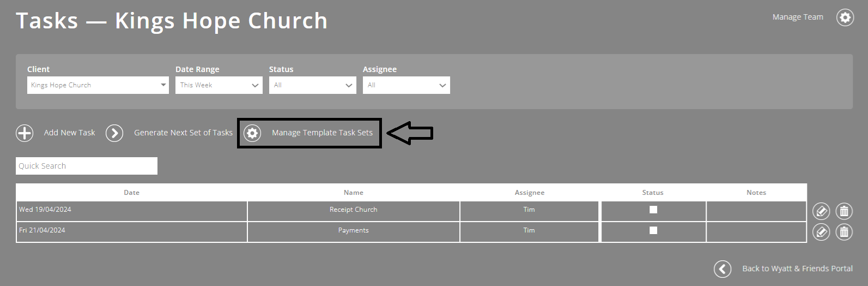Delete the Receipt Church task
868x286 pixels.
pyautogui.click(x=844, y=211)
